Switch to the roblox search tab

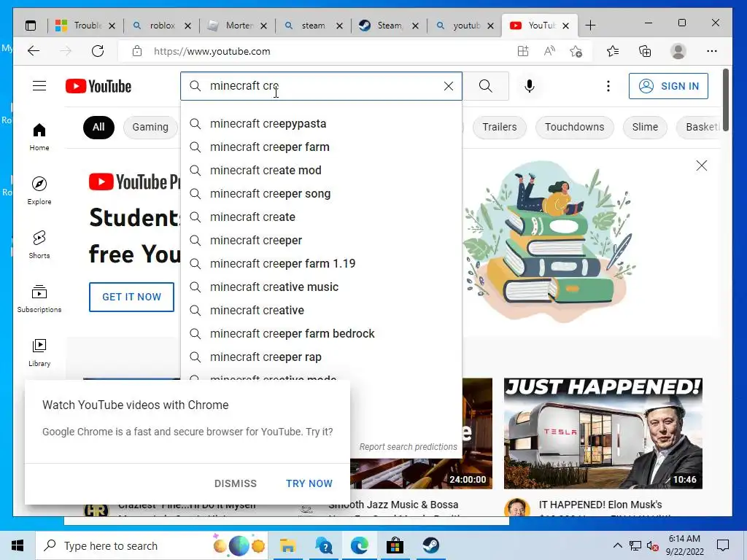162,26
